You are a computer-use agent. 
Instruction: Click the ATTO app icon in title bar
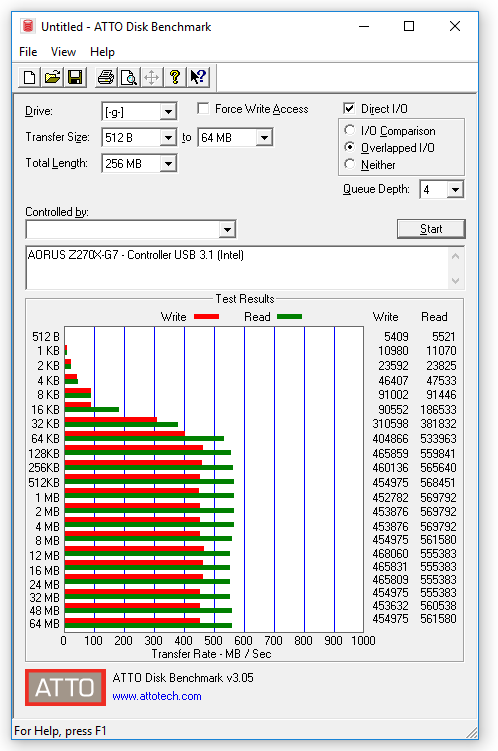[x=28, y=26]
